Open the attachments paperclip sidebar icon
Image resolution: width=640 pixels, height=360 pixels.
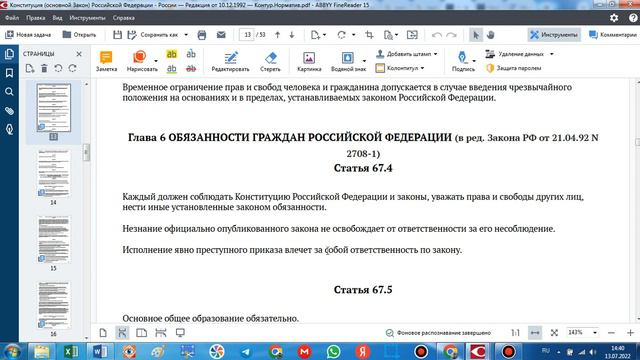tap(9, 111)
